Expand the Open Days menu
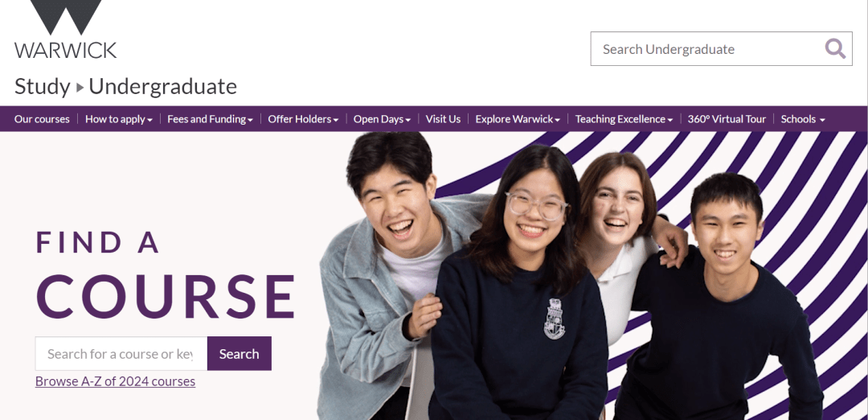Image resolution: width=868 pixels, height=420 pixels. point(382,119)
